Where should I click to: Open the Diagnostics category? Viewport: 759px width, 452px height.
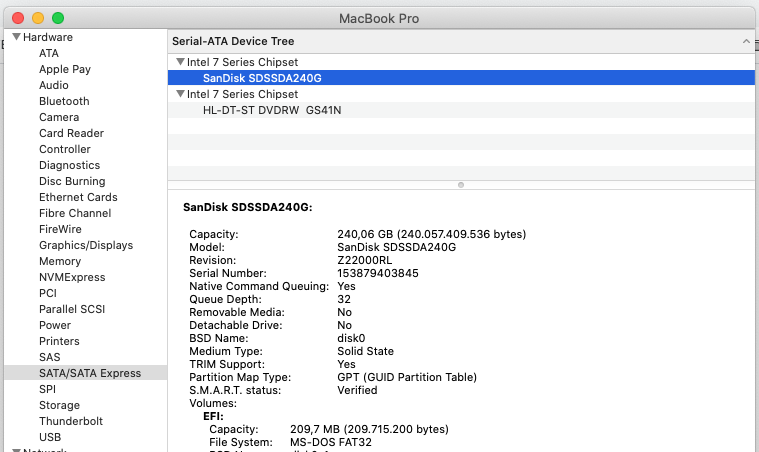coord(70,165)
